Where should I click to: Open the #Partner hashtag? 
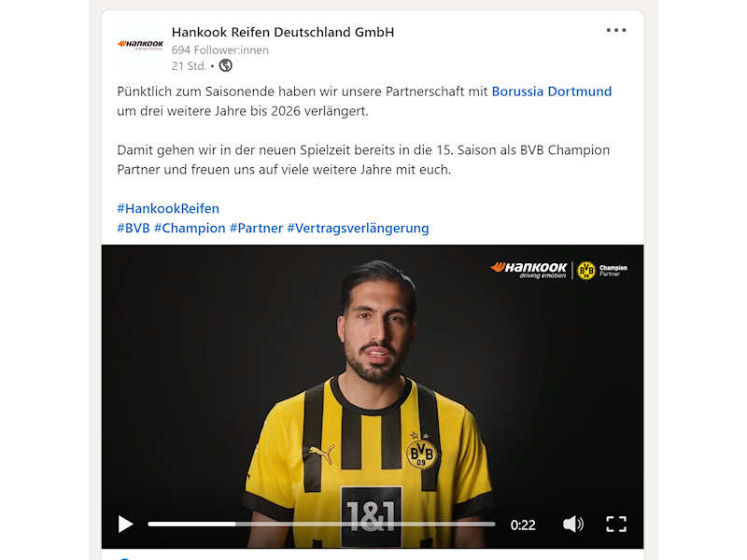[256, 228]
